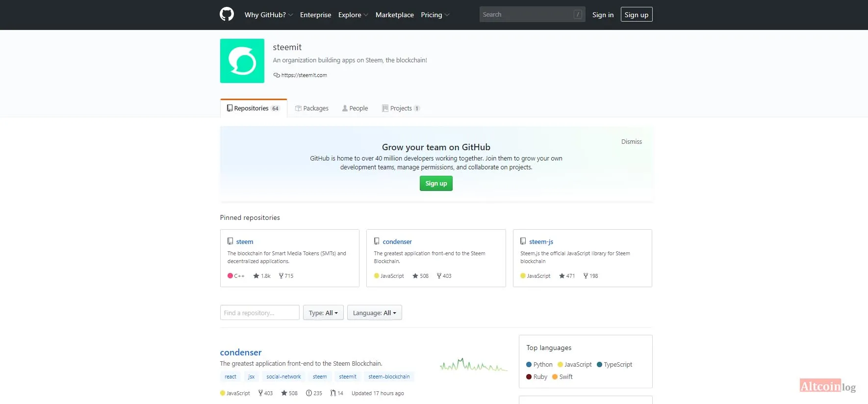Filter by Swift in Top languages
The image size is (868, 404).
(x=562, y=377)
